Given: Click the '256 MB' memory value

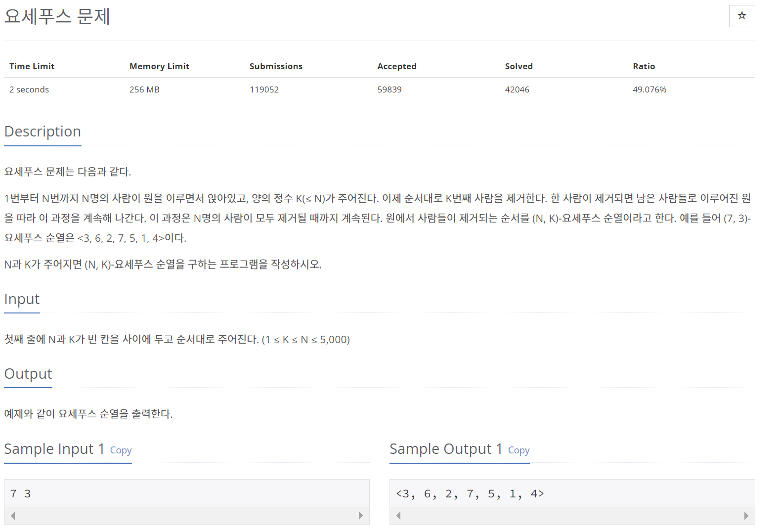Looking at the screenshot, I should tap(144, 89).
